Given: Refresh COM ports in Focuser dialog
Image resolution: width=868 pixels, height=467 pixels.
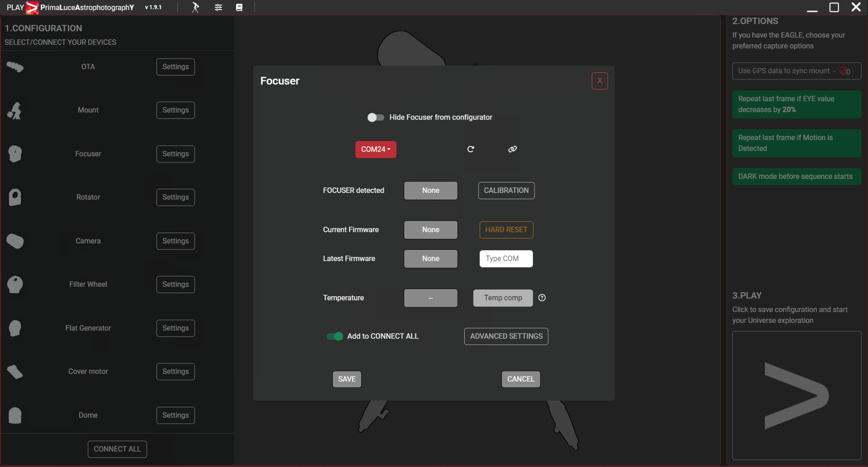Looking at the screenshot, I should pyautogui.click(x=471, y=149).
